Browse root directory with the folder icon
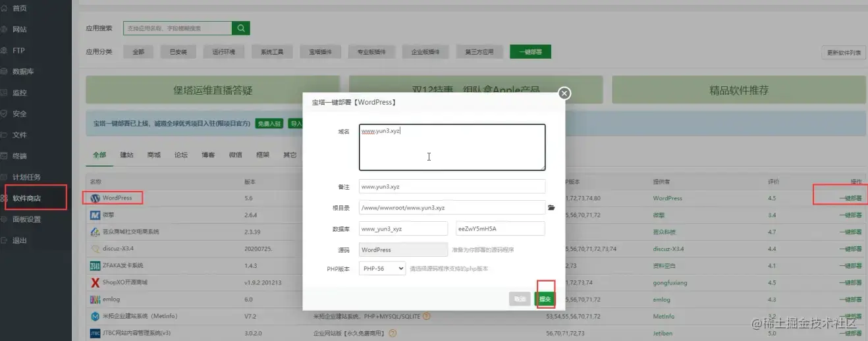868x341 pixels. click(551, 207)
